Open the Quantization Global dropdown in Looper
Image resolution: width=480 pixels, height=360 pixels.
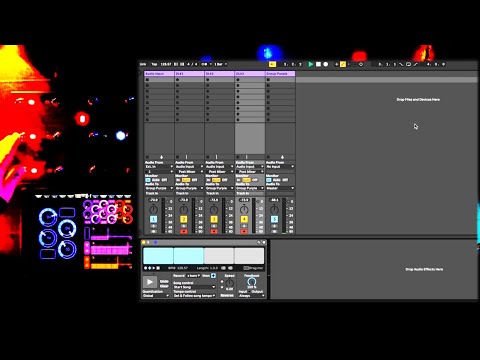point(156,296)
